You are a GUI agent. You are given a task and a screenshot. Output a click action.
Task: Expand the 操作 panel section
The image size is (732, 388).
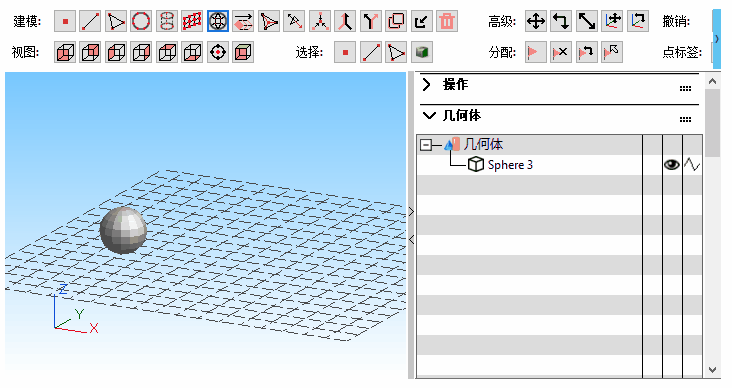[426, 85]
